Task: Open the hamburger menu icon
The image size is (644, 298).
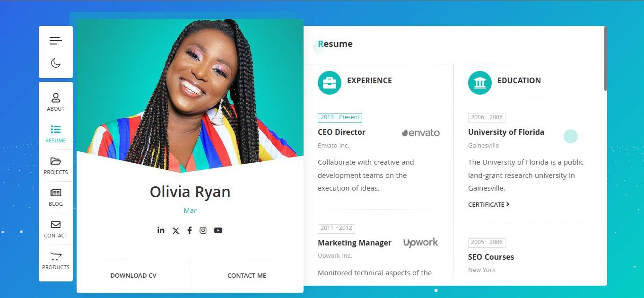Action: tap(56, 41)
